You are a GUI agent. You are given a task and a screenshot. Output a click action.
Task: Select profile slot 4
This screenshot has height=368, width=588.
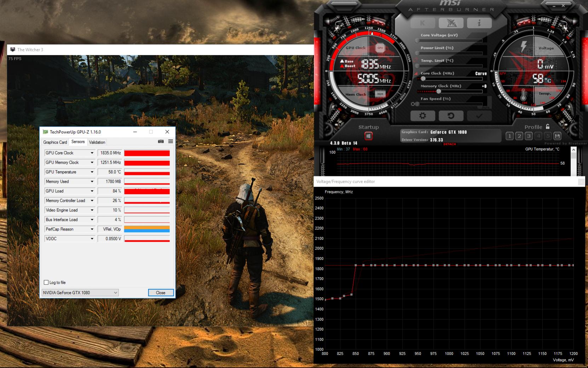538,136
